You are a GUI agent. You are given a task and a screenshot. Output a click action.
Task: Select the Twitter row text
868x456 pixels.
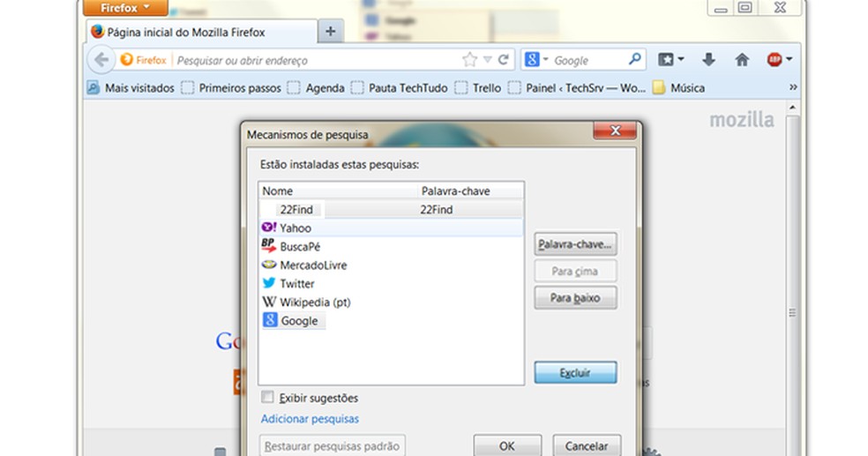click(x=297, y=284)
